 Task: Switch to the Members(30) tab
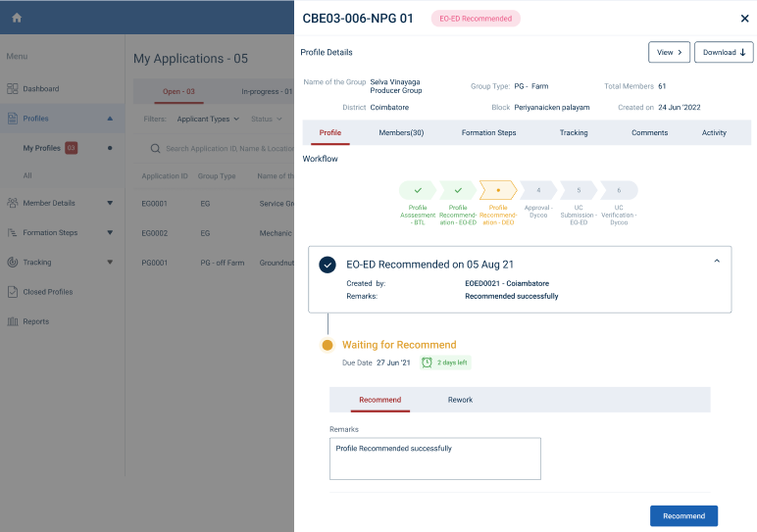401,132
